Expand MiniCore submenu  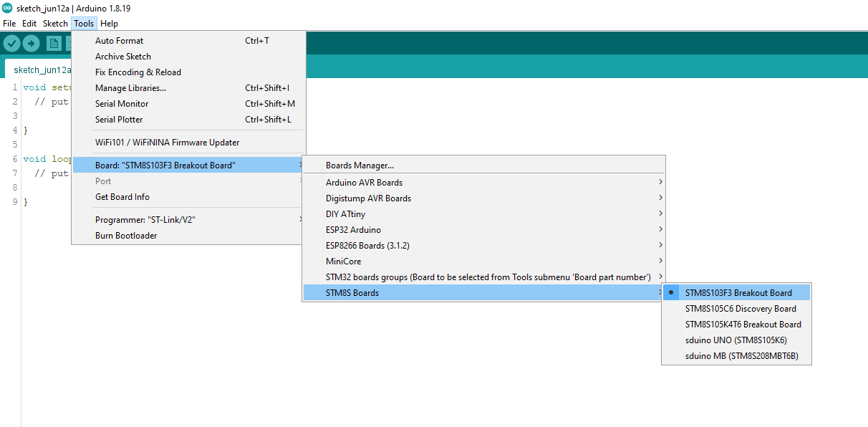click(x=484, y=262)
